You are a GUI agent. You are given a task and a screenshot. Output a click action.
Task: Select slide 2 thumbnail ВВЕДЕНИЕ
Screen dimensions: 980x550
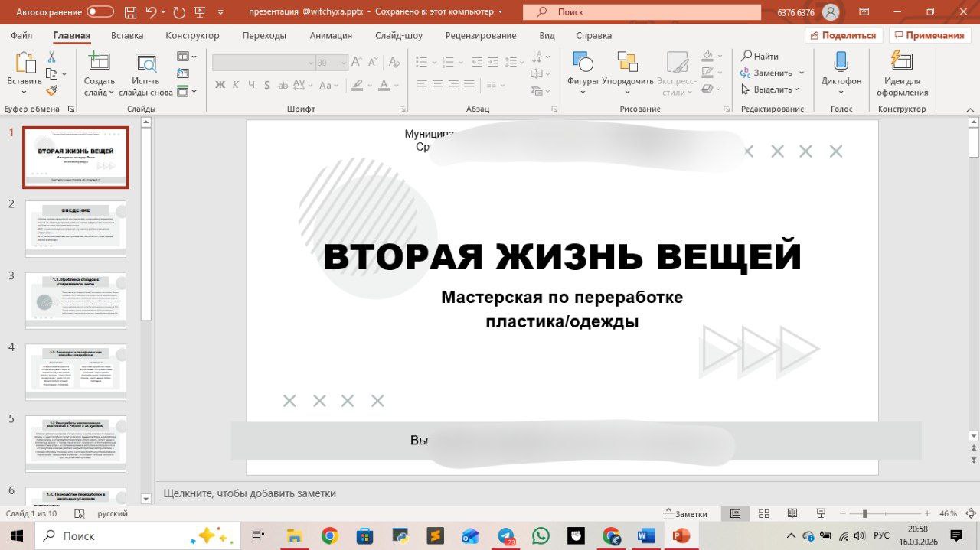pyautogui.click(x=76, y=229)
